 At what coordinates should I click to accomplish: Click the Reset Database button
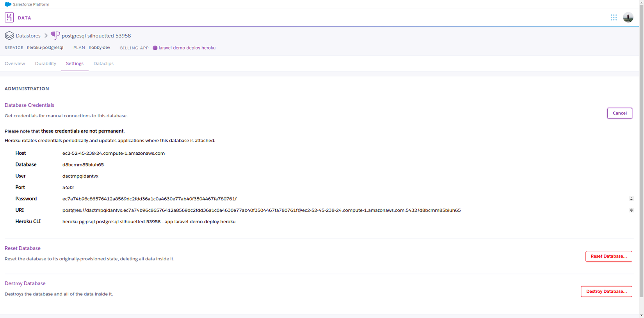point(608,256)
